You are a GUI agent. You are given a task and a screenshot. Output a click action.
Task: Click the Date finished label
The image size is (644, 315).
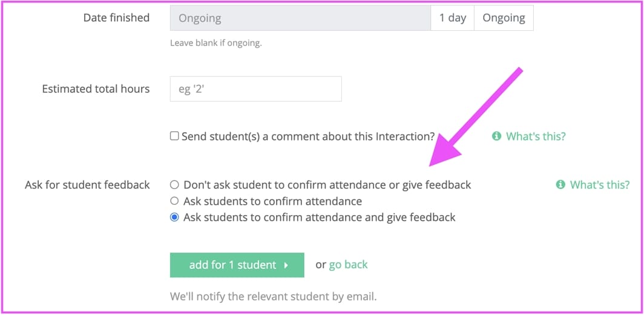pyautogui.click(x=116, y=18)
